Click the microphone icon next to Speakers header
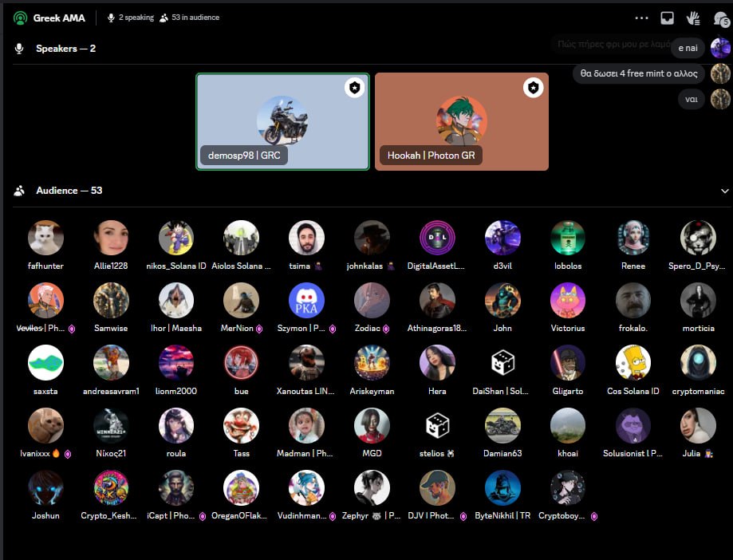This screenshot has width=733, height=560. click(x=18, y=48)
